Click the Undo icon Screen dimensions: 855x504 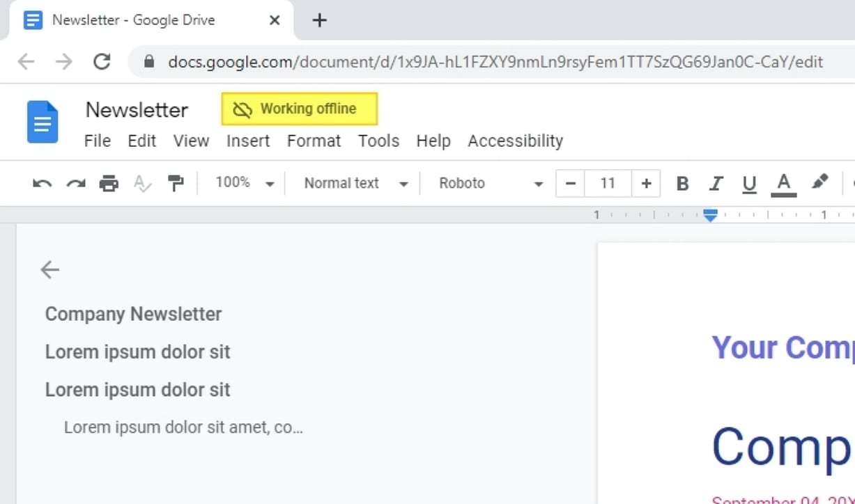point(42,183)
